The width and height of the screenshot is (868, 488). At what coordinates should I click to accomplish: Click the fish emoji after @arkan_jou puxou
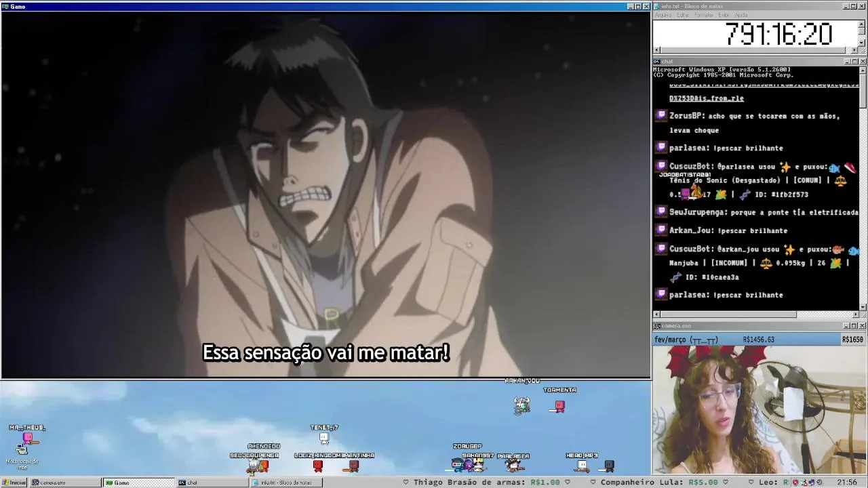tap(837, 249)
